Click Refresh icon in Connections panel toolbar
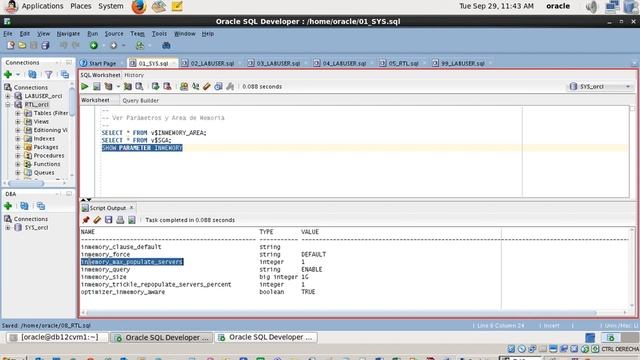This screenshot has height=360, width=640. (32, 74)
